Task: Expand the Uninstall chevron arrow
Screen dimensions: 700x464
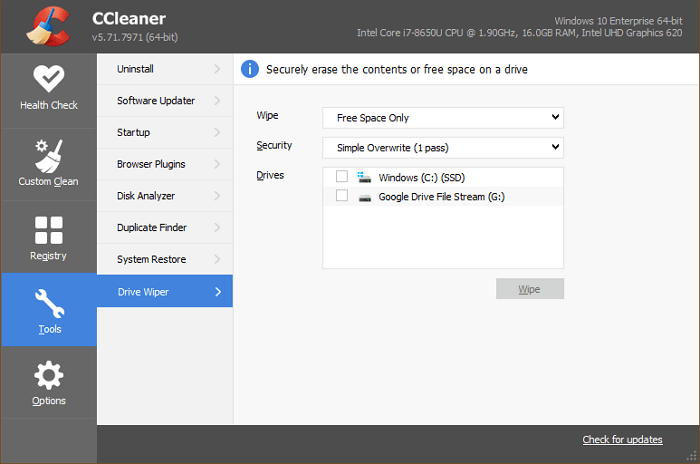Action: [x=217, y=69]
